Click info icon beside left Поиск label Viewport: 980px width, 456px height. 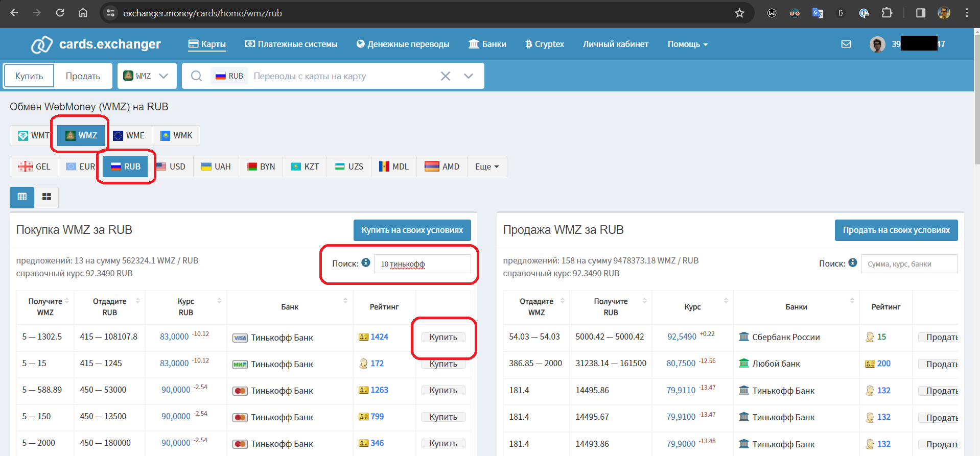click(x=366, y=263)
